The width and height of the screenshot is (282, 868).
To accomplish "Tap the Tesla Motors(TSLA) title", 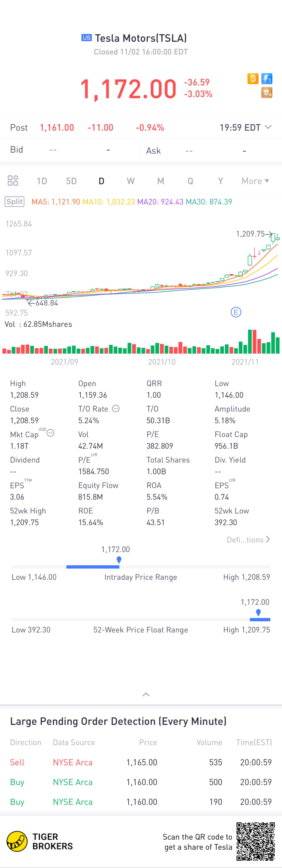I will 141,38.
